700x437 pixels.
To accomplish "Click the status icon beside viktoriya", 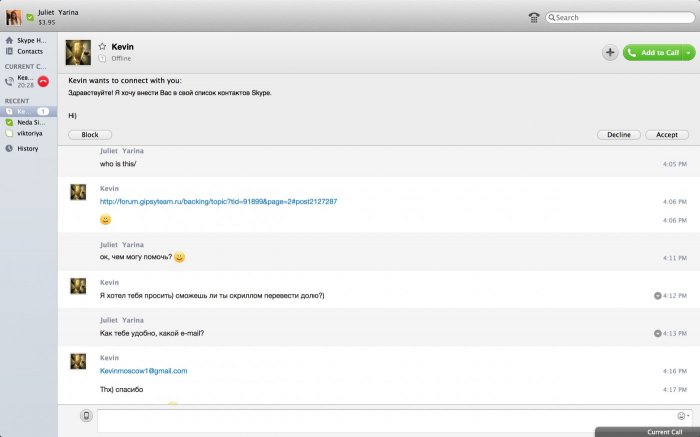I will [x=9, y=133].
